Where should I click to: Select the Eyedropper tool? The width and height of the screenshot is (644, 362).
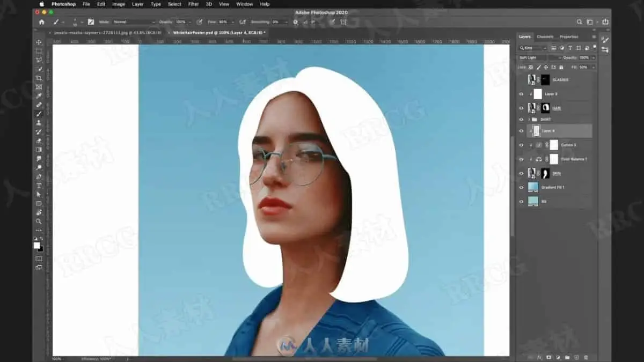point(39,96)
